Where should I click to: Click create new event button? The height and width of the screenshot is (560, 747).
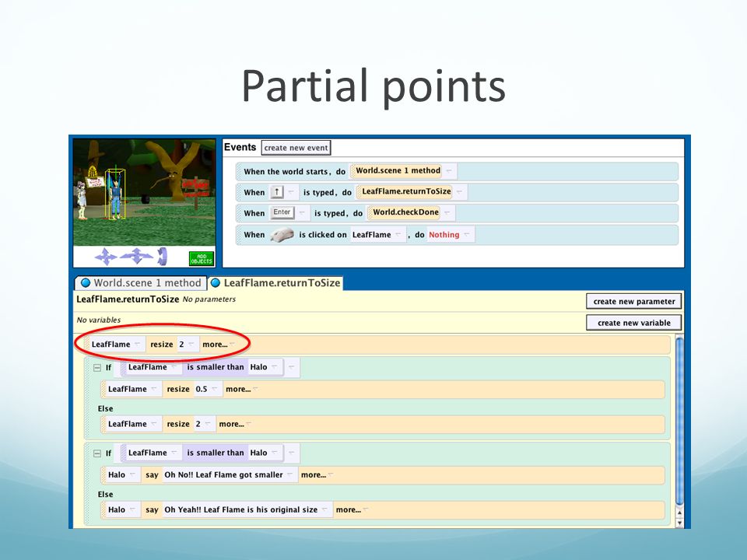point(296,148)
